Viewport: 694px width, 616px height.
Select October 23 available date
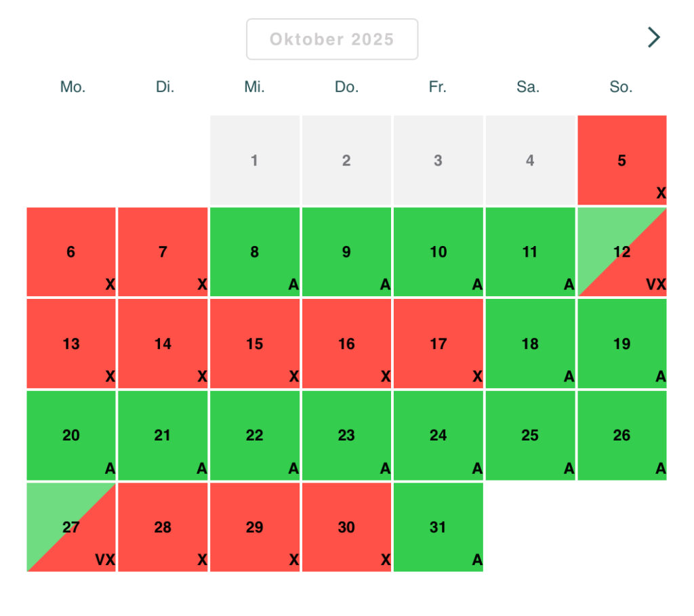tap(346, 435)
